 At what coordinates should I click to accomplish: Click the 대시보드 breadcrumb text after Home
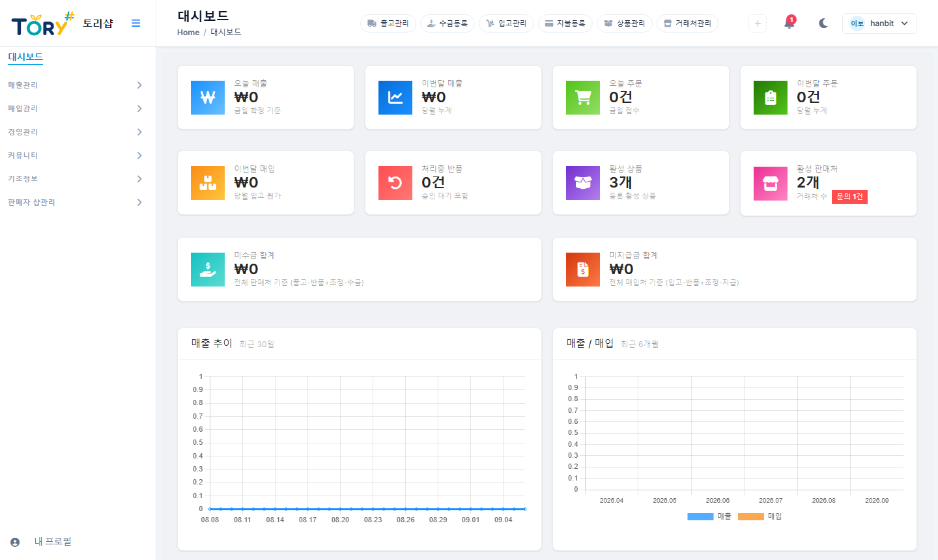tap(226, 33)
